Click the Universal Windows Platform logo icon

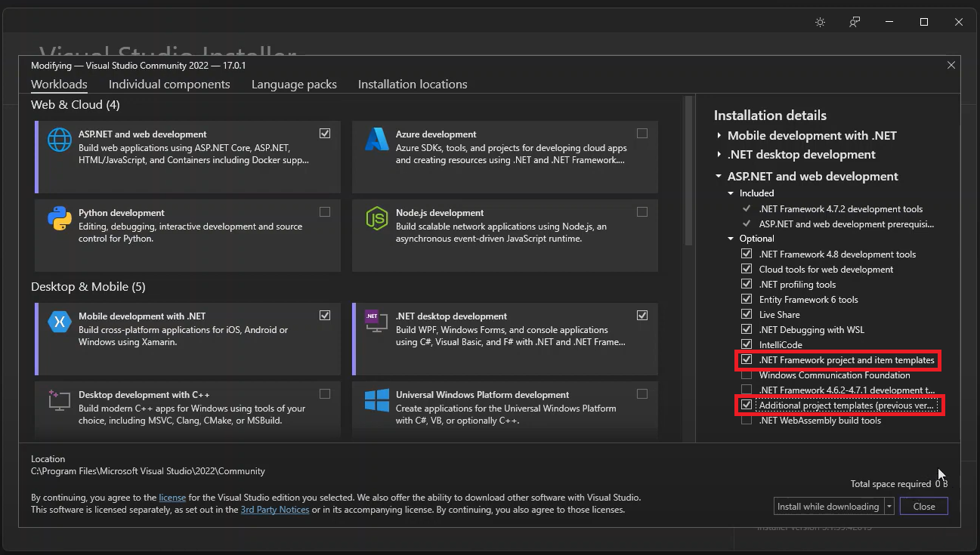[x=376, y=400]
